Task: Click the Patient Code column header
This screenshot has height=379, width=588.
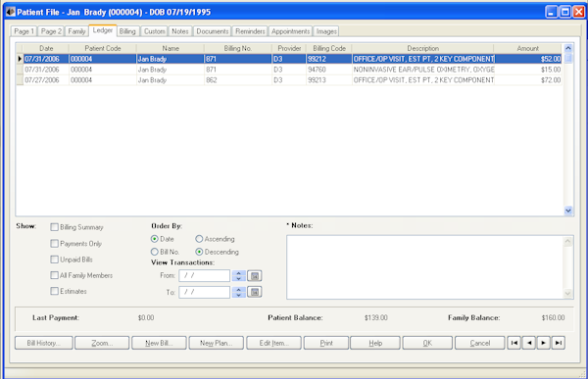Action: pyautogui.click(x=103, y=48)
